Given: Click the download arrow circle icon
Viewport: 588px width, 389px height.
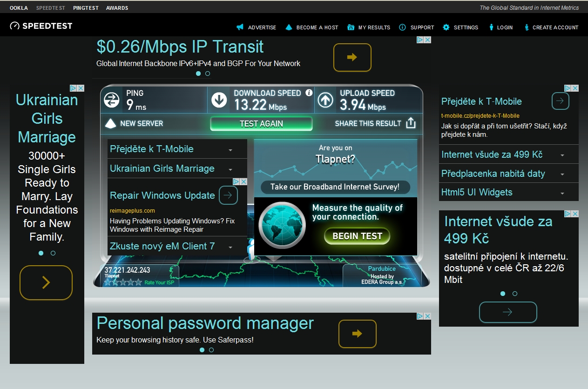Looking at the screenshot, I should (x=219, y=100).
